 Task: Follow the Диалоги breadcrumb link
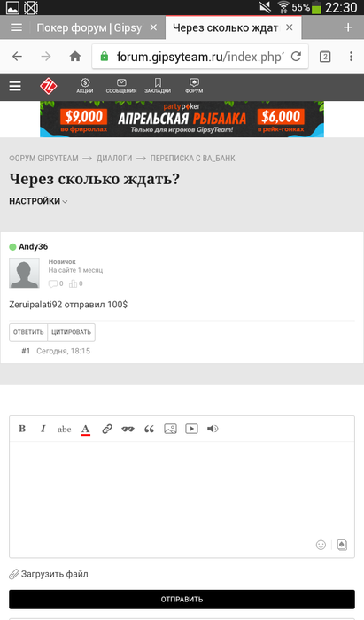click(x=114, y=159)
